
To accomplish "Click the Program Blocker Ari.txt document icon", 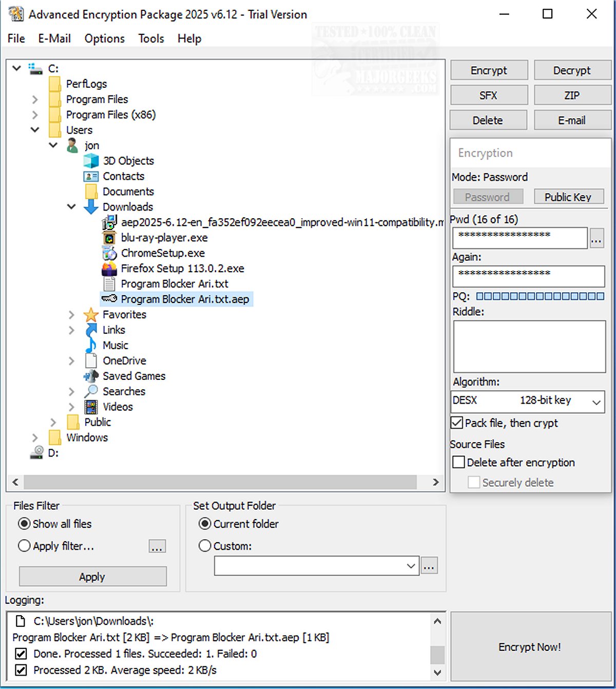I will point(109,284).
